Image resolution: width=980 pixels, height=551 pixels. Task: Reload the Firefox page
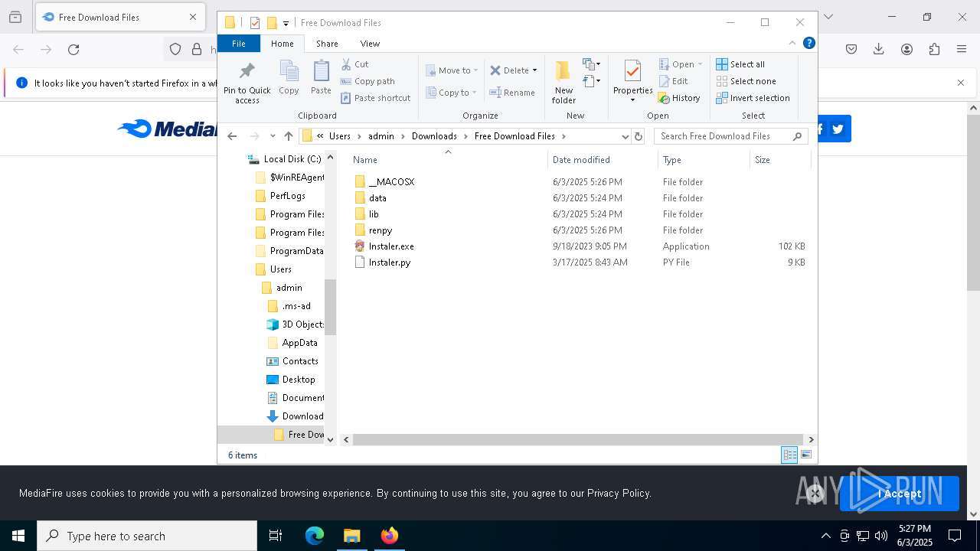tap(73, 50)
